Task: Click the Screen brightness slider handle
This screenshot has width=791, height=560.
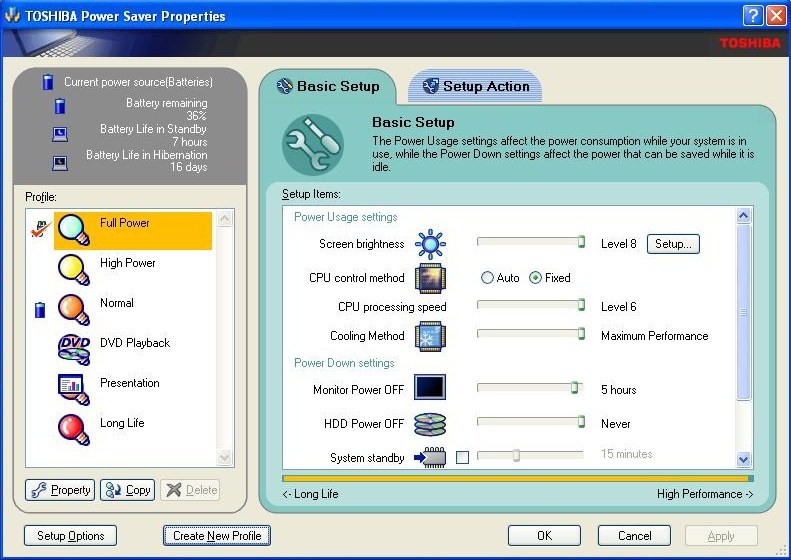Action: [581, 242]
